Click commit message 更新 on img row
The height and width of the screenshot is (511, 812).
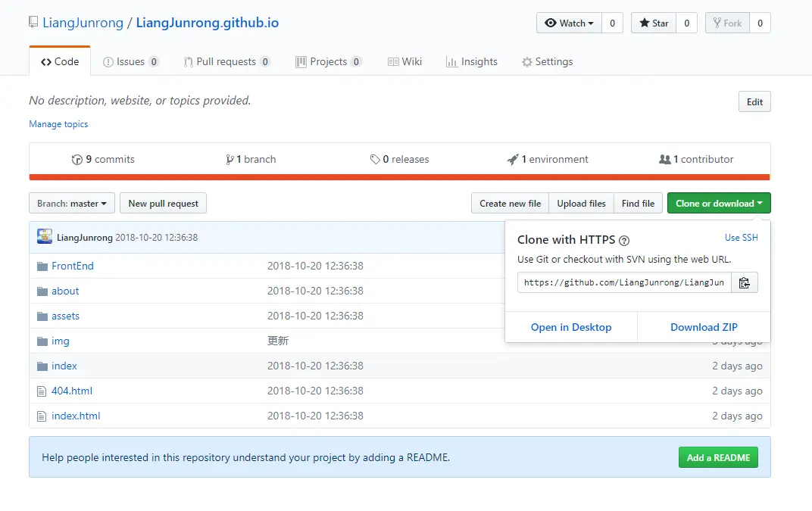coord(277,341)
